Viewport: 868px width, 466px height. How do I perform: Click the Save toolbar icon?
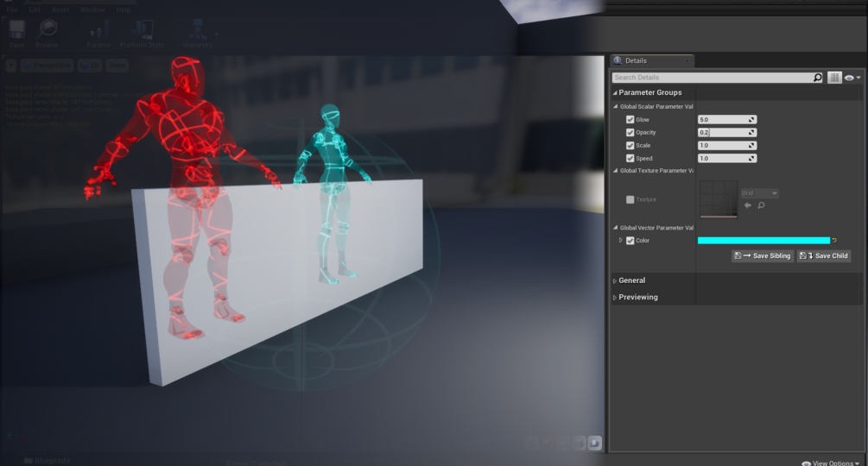(x=16, y=35)
